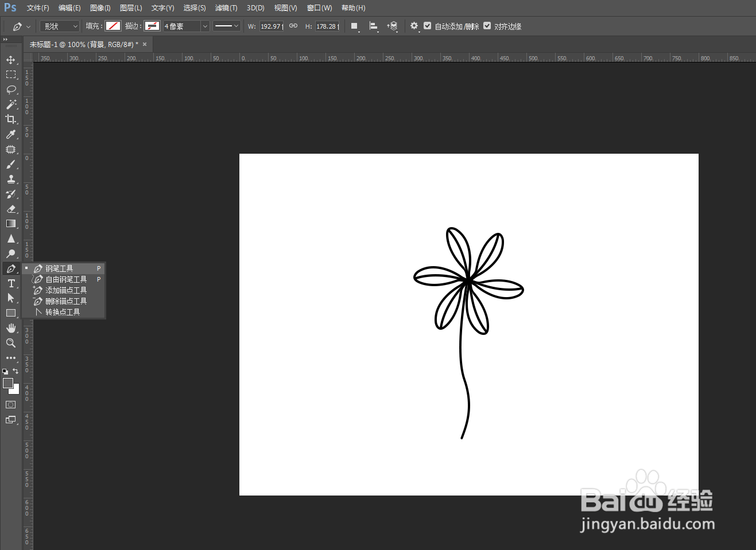The height and width of the screenshot is (550, 756).
Task: Choose 删除锚点工具 from flyout
Action: click(64, 301)
